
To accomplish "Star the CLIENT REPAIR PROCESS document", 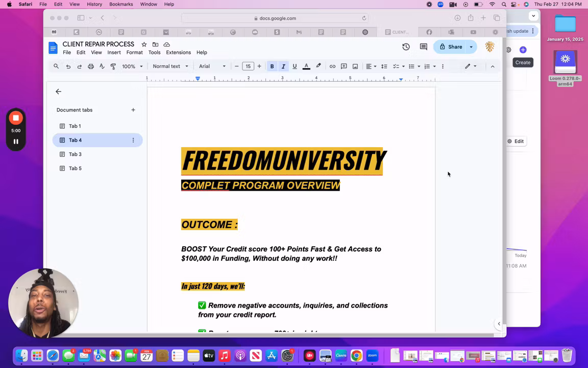I will pyautogui.click(x=144, y=44).
